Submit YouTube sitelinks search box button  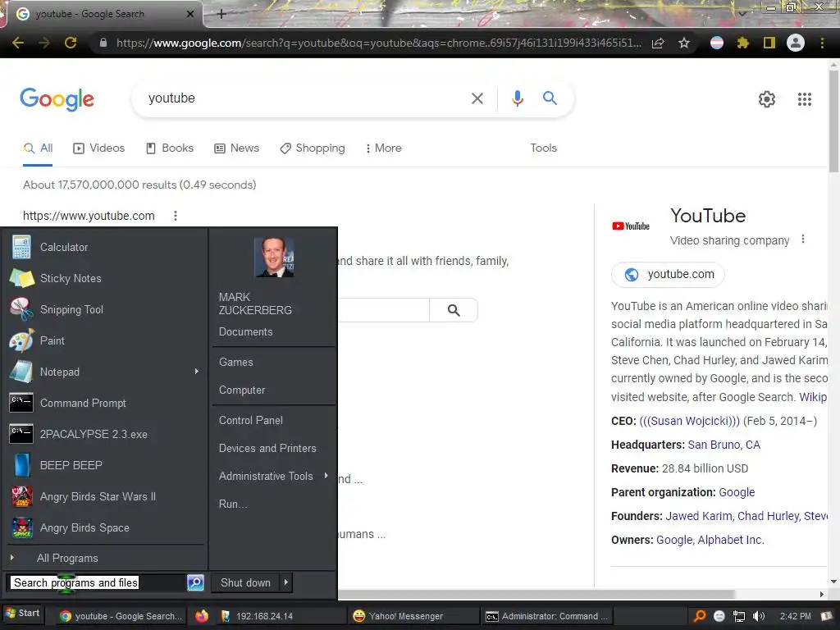[453, 310]
